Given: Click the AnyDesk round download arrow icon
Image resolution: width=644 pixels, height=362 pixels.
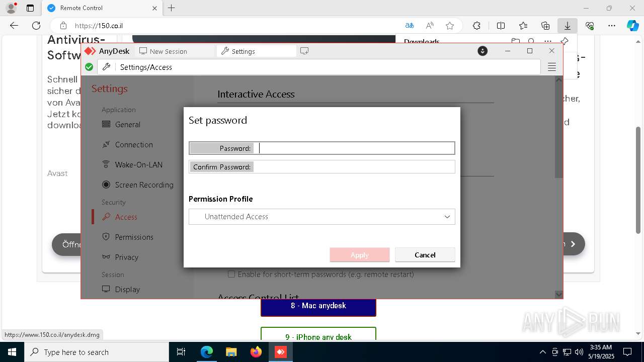Looking at the screenshot, I should [x=482, y=51].
